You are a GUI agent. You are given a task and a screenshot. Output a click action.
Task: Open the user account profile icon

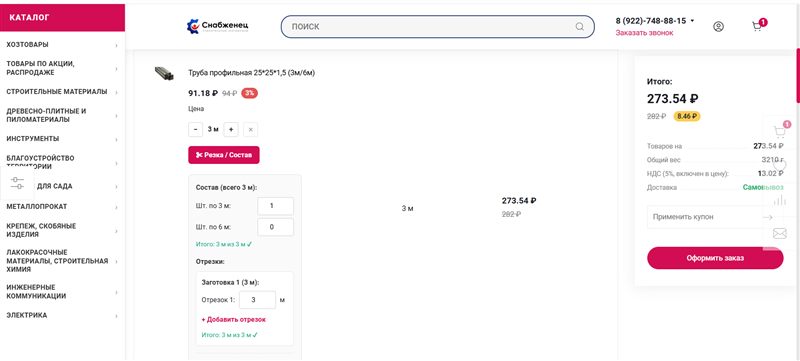718,27
